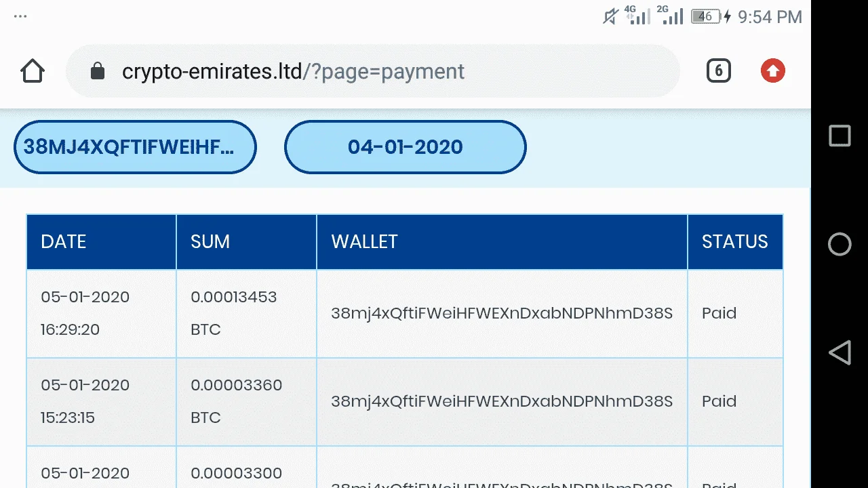The width and height of the screenshot is (868, 488).
Task: Click the STATUS column header
Action: 736,242
